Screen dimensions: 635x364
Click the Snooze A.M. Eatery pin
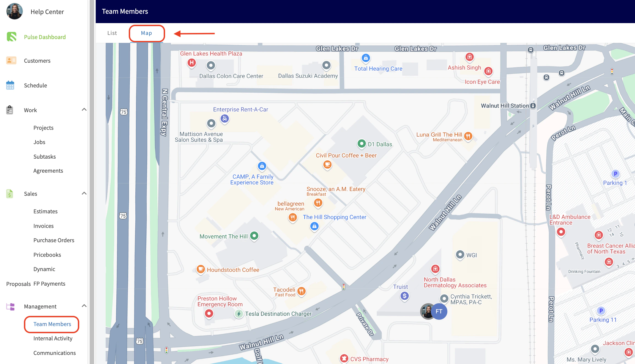[318, 203]
